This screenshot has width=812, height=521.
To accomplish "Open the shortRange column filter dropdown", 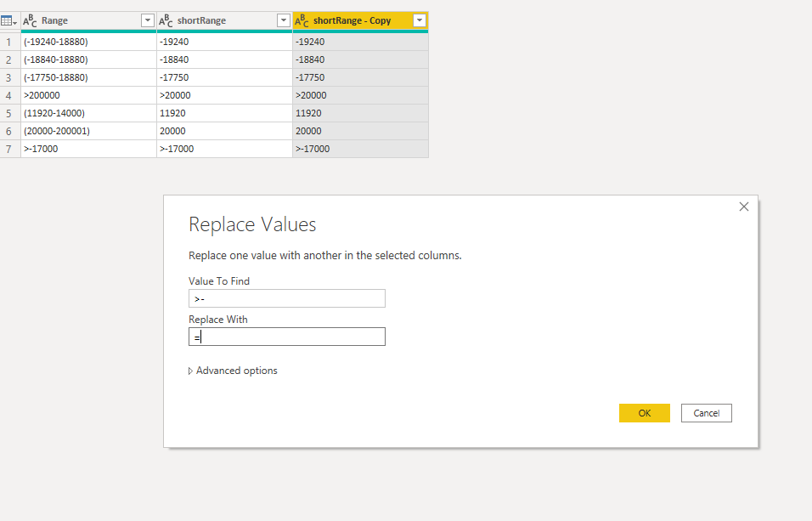I will click(x=284, y=20).
